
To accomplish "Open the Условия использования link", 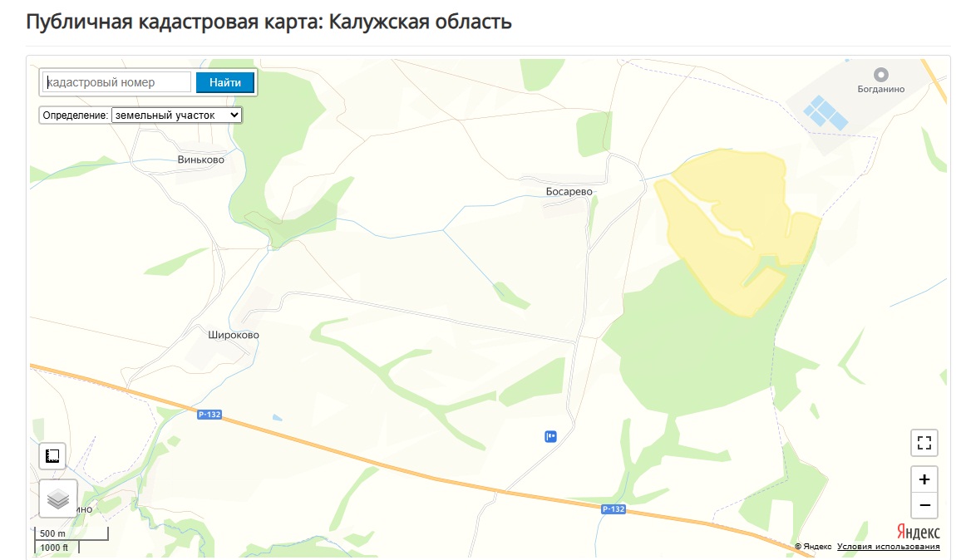I will pos(888,547).
